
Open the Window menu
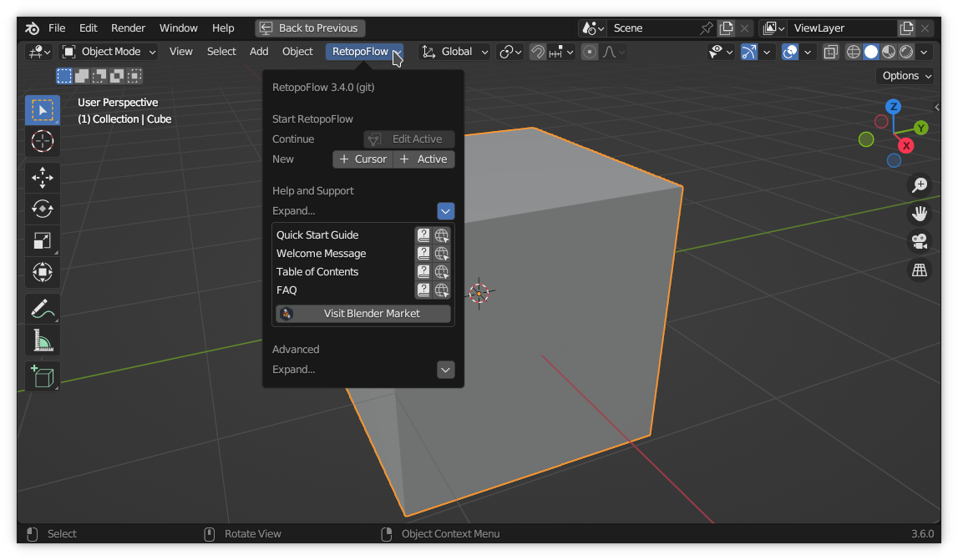pos(179,28)
